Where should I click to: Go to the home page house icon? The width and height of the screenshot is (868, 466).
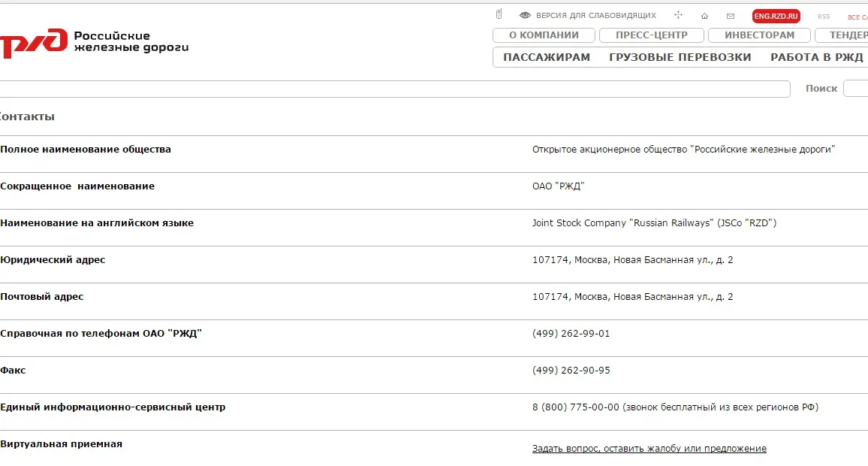[x=705, y=16]
